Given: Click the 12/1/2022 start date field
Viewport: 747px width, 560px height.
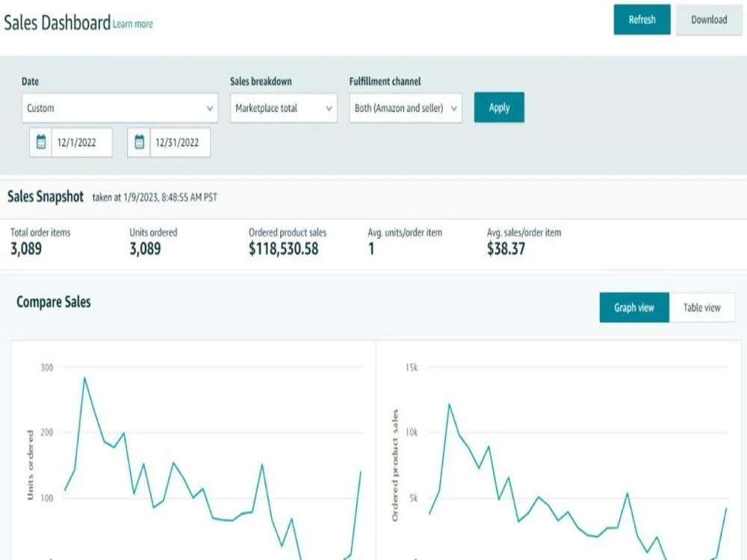Looking at the screenshot, I should [x=82, y=142].
